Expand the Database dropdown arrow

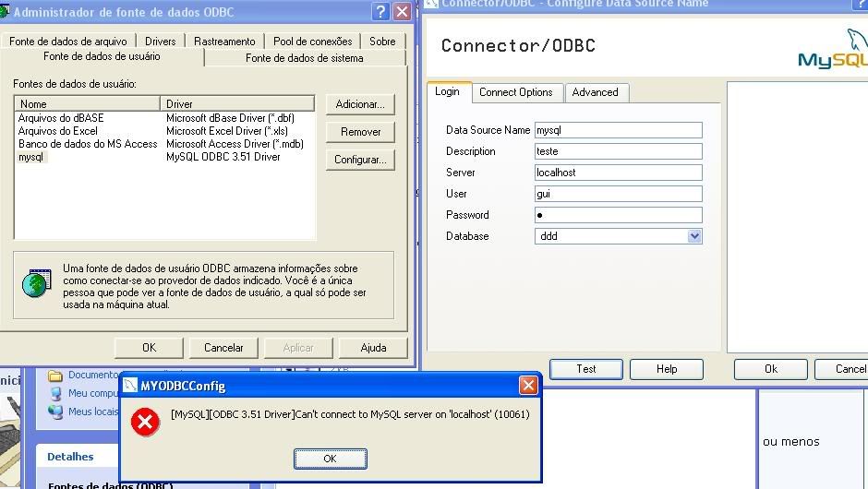(694, 236)
